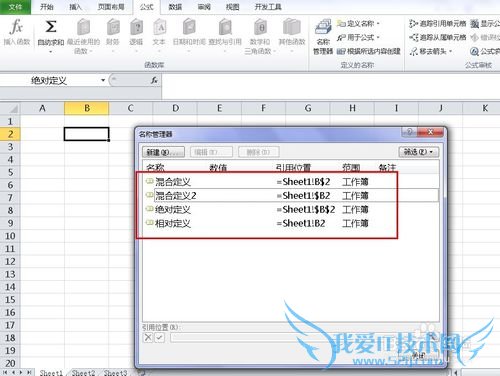Sort by Scope column header
This screenshot has width=500, height=376.
351,167
